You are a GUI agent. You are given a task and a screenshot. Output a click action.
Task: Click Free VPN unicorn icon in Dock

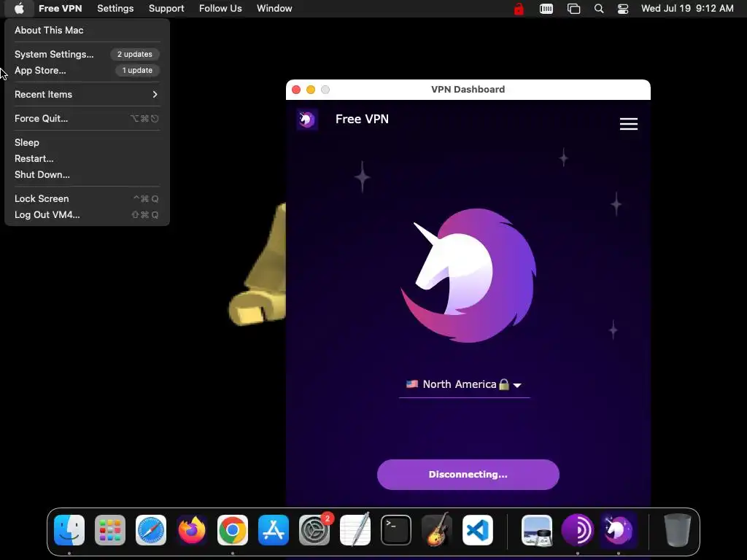click(x=619, y=530)
